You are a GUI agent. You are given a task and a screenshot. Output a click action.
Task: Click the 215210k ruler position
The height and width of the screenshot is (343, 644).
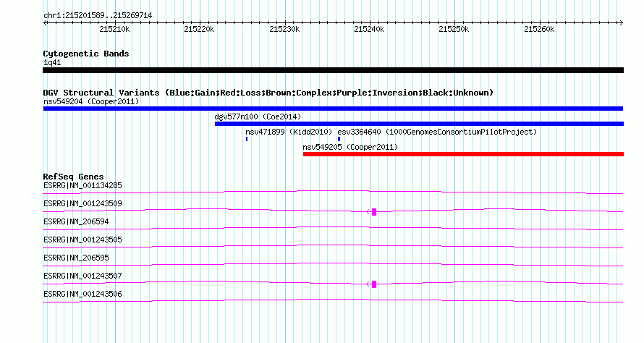point(114,29)
